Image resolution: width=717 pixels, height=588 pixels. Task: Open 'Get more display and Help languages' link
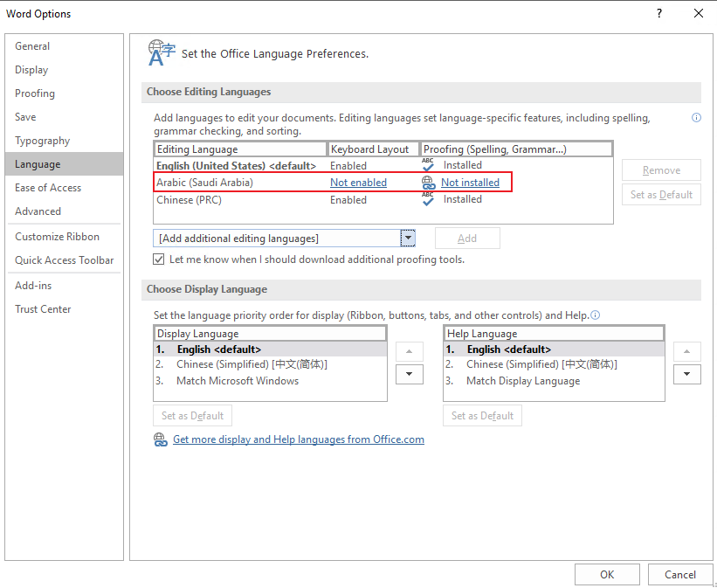click(x=299, y=439)
